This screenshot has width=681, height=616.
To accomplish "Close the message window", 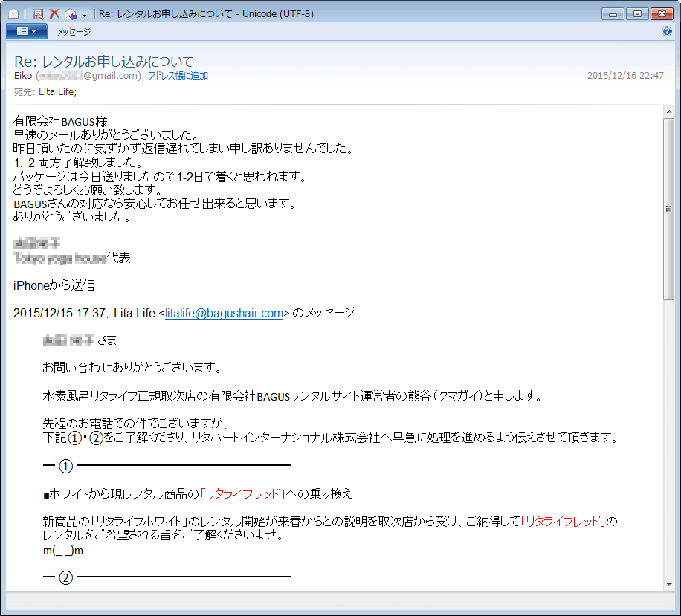I will tap(662, 14).
